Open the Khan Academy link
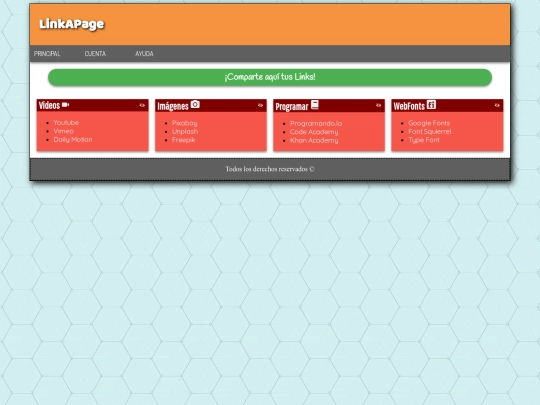This screenshot has height=405, width=540. (x=314, y=140)
